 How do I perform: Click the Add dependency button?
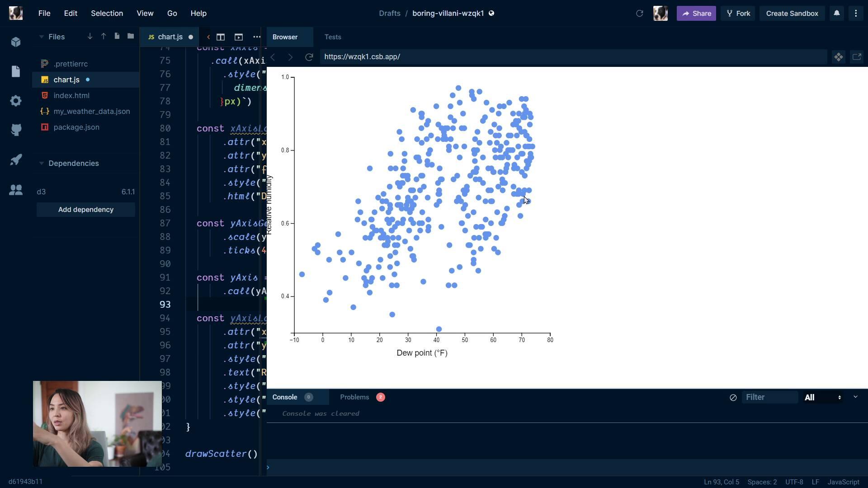86,210
